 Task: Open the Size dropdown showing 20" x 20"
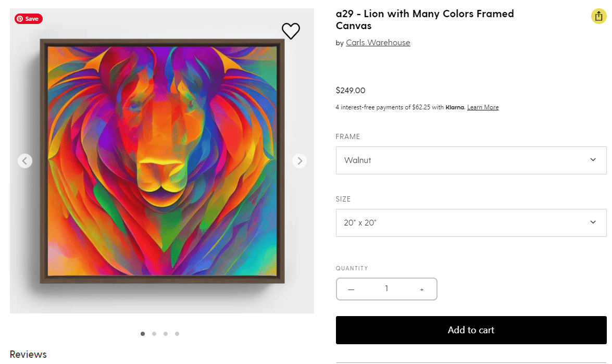471,223
